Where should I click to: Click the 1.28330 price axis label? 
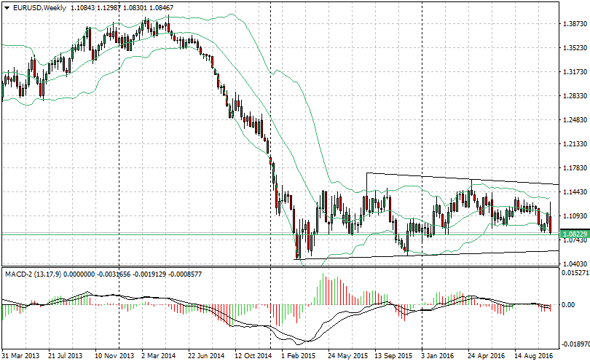(575, 96)
